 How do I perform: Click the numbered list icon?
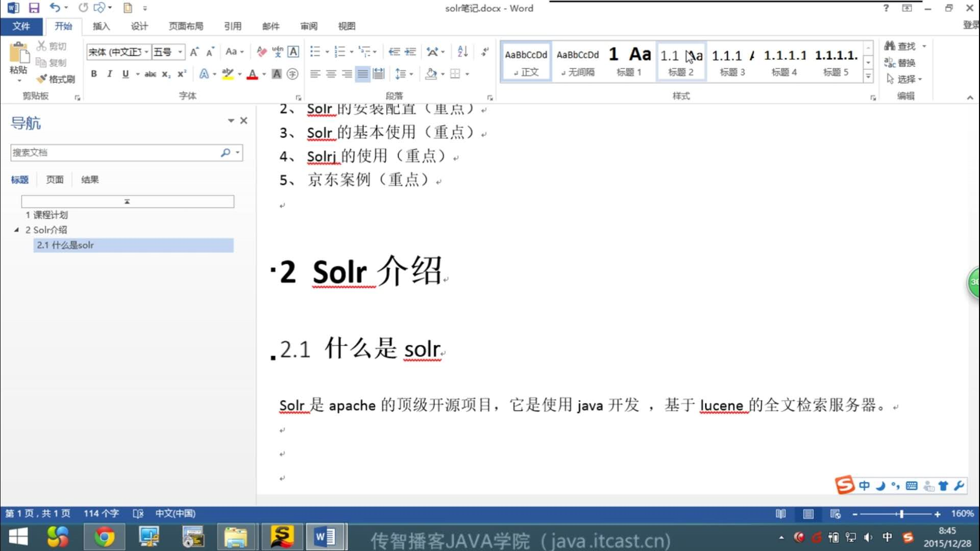point(339,52)
